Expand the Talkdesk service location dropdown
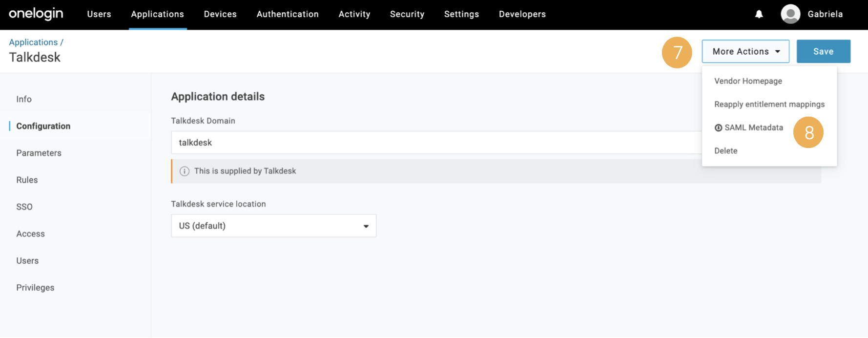868x338 pixels. tap(273, 226)
